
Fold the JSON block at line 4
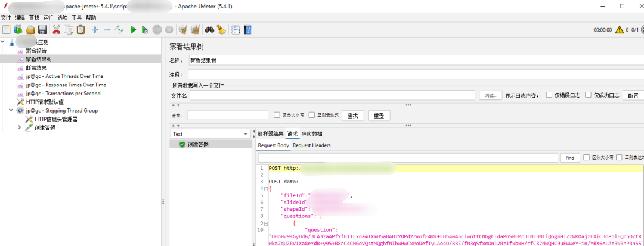tap(266, 189)
